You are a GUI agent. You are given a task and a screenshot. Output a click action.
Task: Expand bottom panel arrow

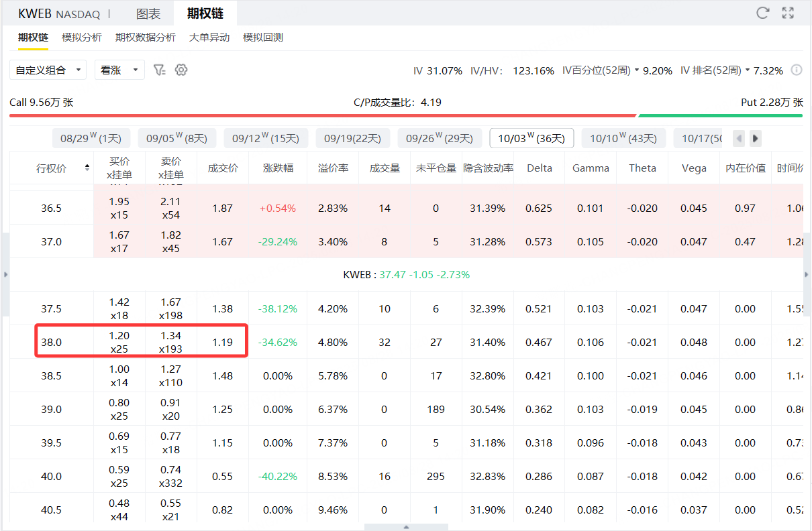click(406, 527)
